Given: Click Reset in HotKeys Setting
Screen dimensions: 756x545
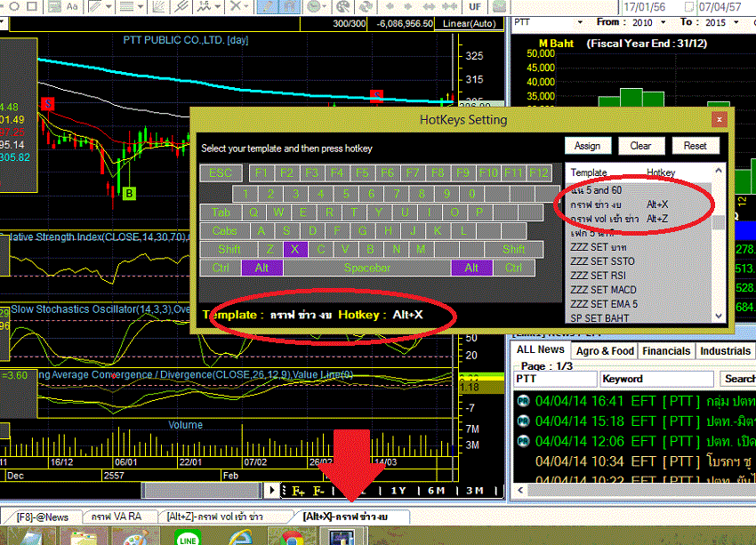Looking at the screenshot, I should pyautogui.click(x=696, y=146).
